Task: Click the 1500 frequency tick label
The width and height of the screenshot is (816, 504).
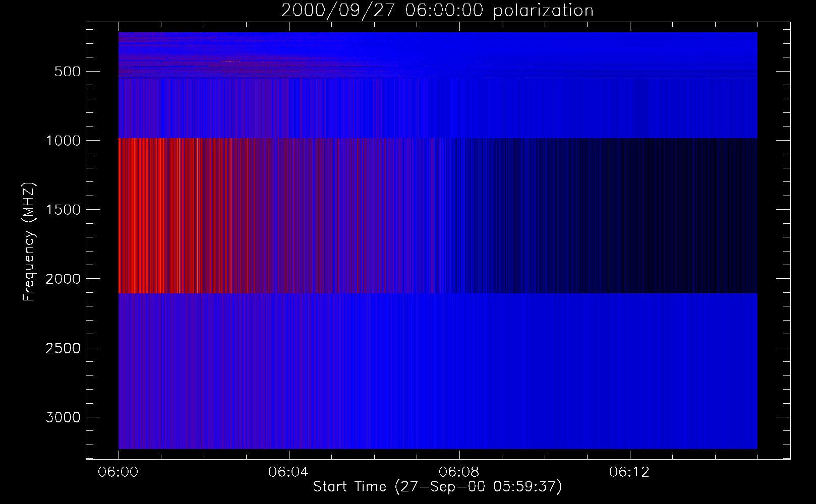Action: tap(63, 210)
